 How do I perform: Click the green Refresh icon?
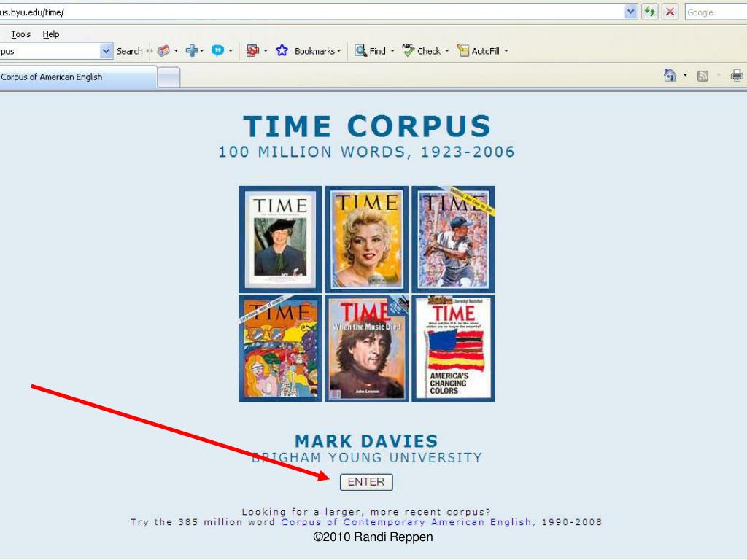point(650,12)
